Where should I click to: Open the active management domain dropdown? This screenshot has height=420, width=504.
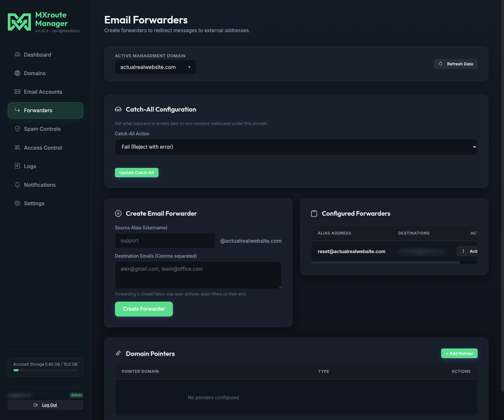156,67
